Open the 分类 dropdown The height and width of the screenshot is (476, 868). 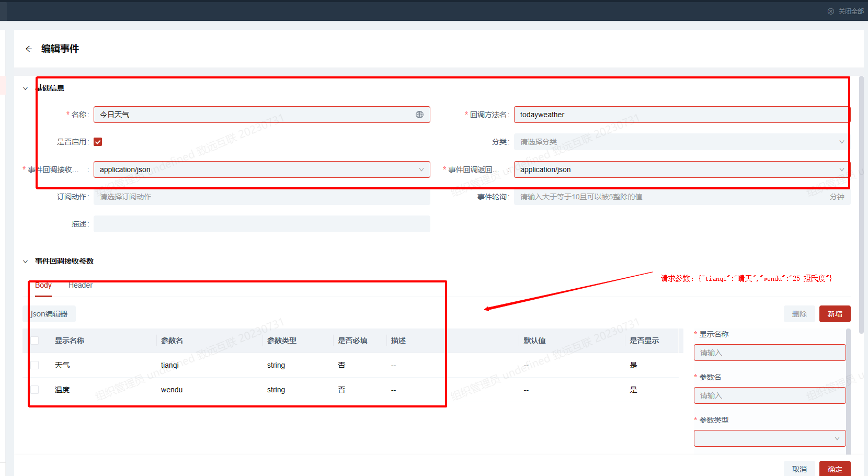tap(680, 142)
